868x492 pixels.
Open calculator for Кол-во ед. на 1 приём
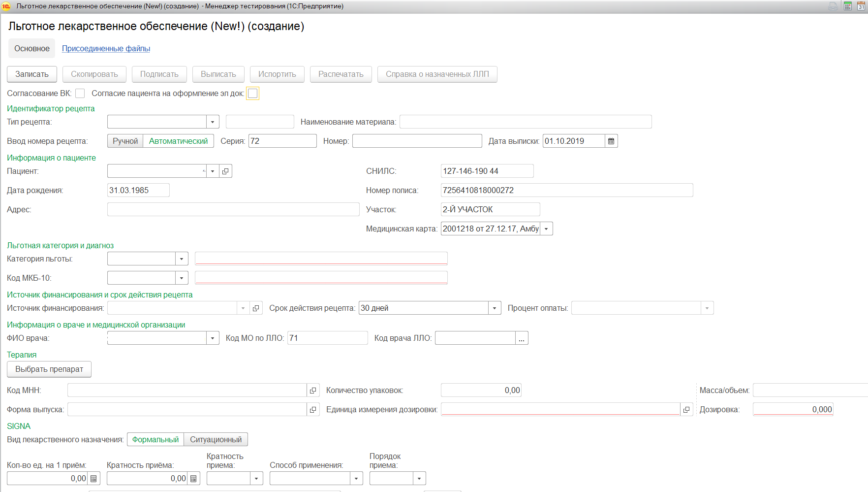[93, 478]
